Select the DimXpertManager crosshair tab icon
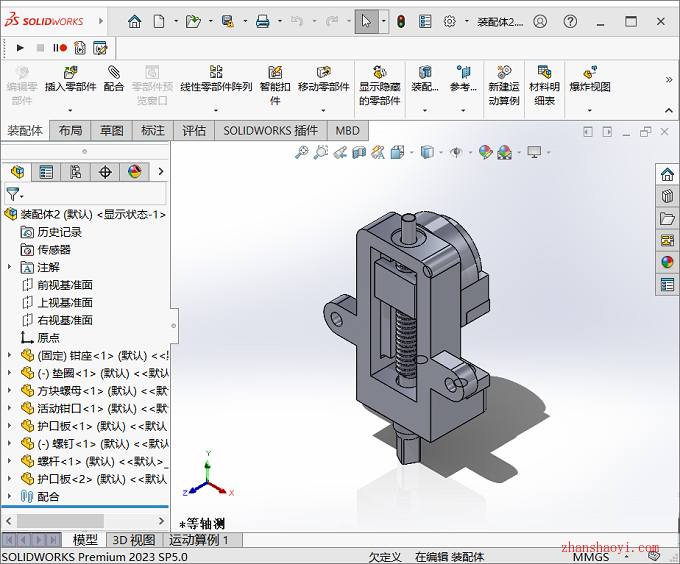Viewport: 680px width, 564px height. pyautogui.click(x=105, y=172)
